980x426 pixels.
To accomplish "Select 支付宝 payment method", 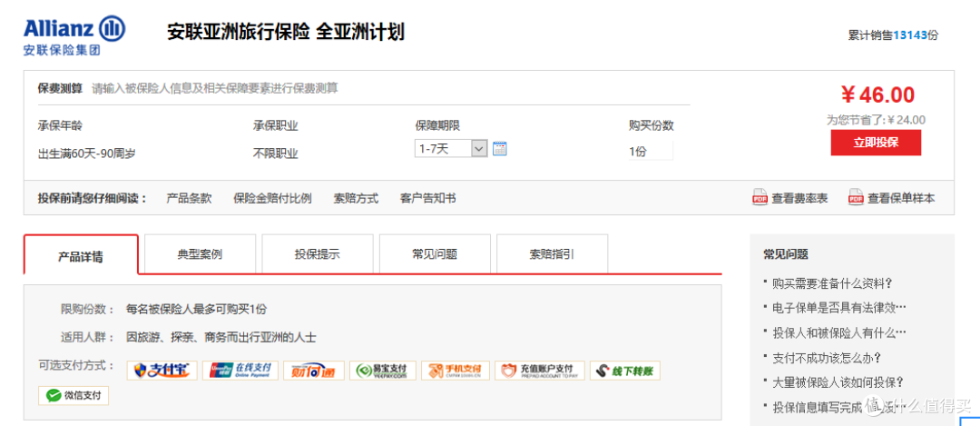I will coord(162,371).
